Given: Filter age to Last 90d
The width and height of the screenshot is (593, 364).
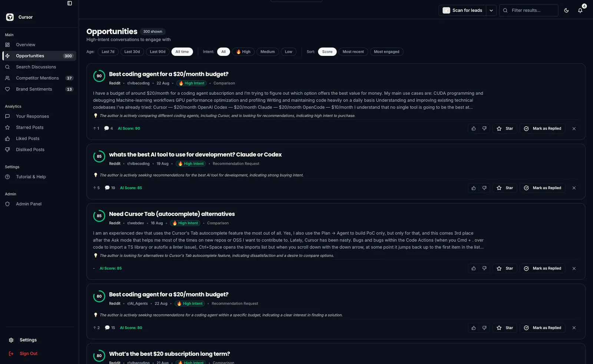Looking at the screenshot, I should [158, 52].
